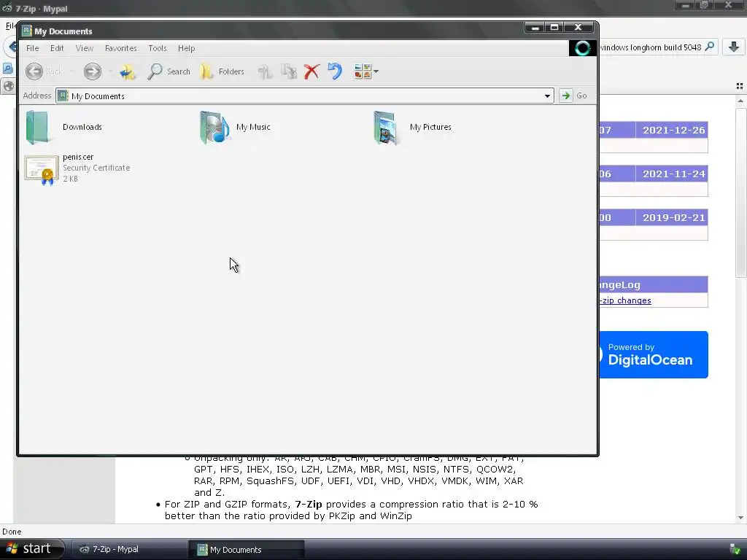Open the Edit menu

click(x=57, y=48)
